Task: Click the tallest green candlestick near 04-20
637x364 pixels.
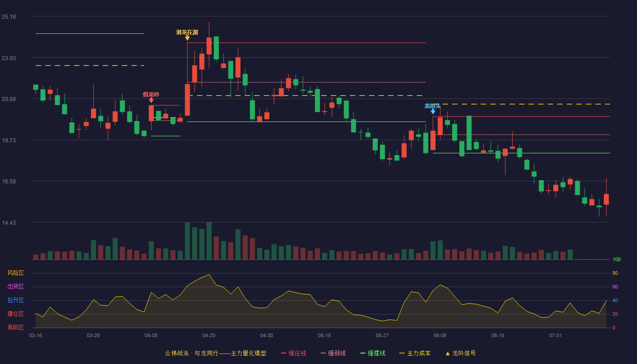Action: coord(216,48)
